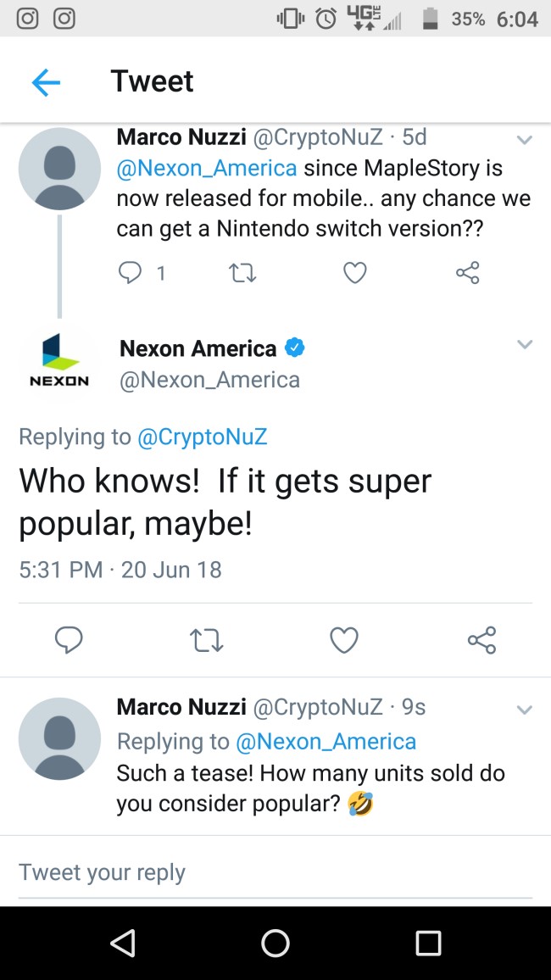Screen dimensions: 551x980
Task: Tap Android home circle button
Action: 275,943
